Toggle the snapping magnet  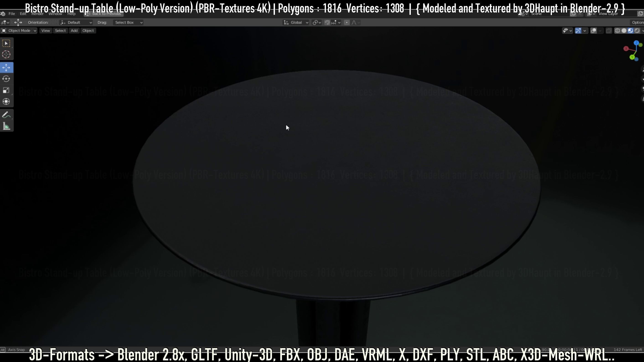click(x=327, y=23)
